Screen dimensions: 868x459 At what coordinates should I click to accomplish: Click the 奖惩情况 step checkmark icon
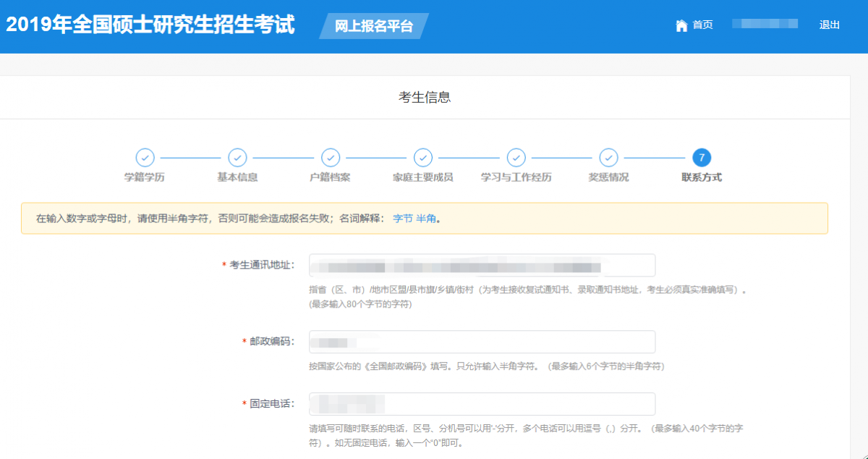608,157
